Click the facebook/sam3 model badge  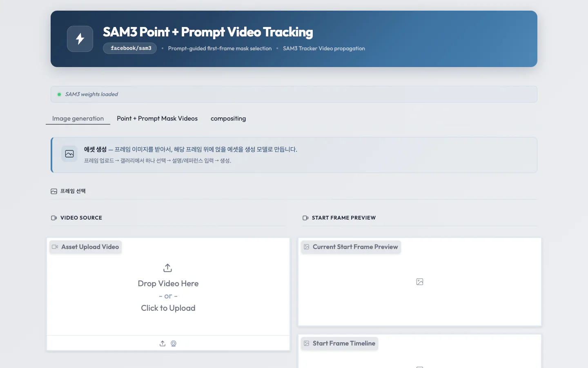point(130,48)
